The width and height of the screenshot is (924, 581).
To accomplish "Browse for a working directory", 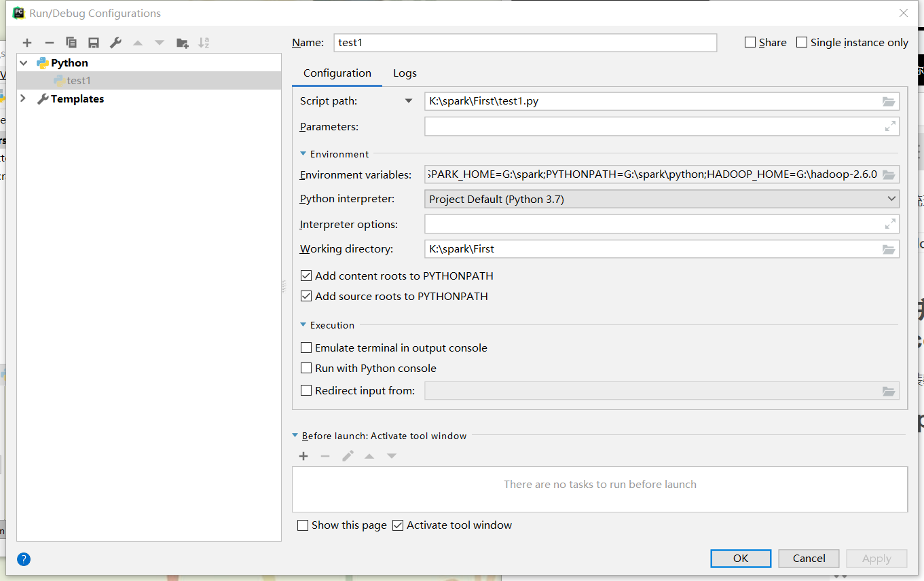I will coord(889,249).
